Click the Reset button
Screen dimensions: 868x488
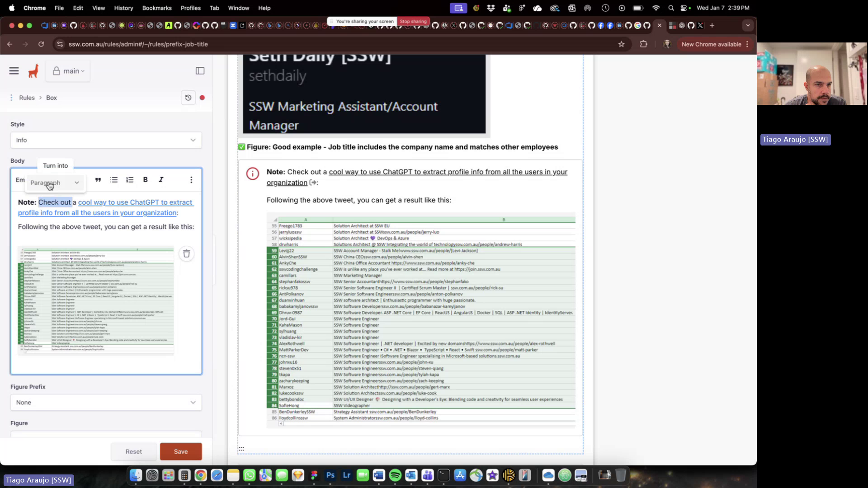133,451
